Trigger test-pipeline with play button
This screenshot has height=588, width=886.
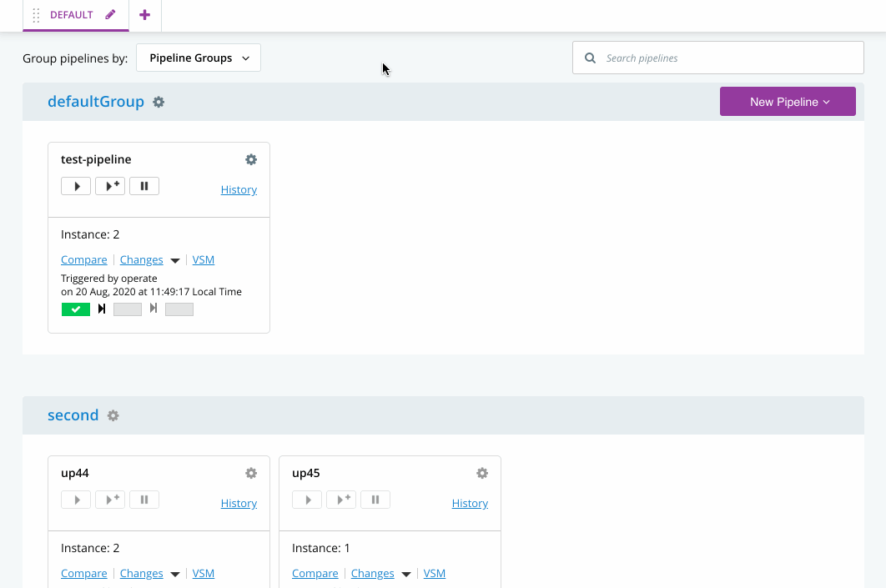click(76, 186)
